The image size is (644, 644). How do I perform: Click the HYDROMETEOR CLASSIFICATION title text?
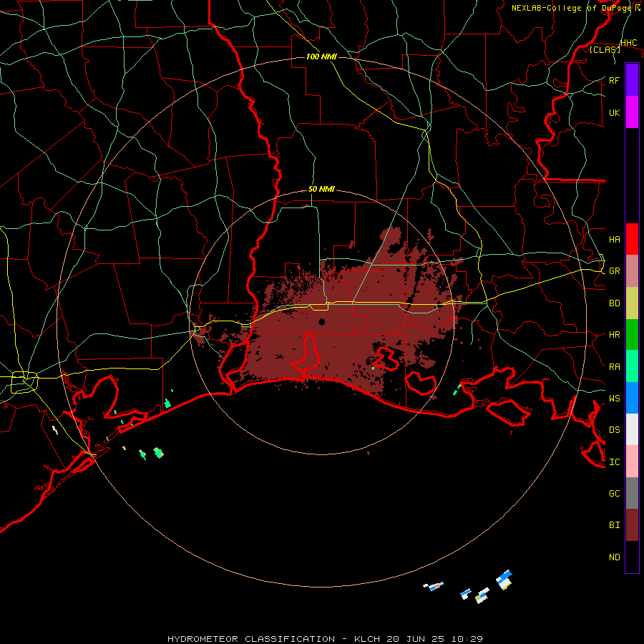(x=251, y=639)
